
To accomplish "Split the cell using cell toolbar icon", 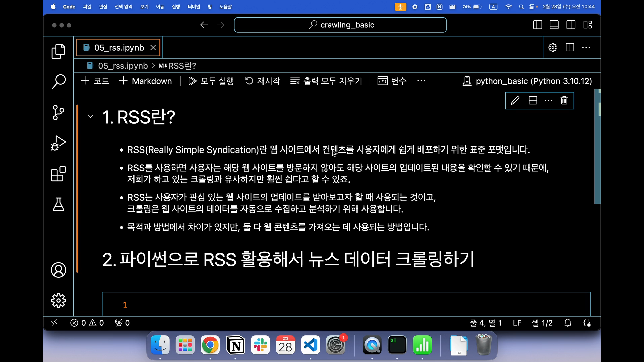I will (x=533, y=101).
